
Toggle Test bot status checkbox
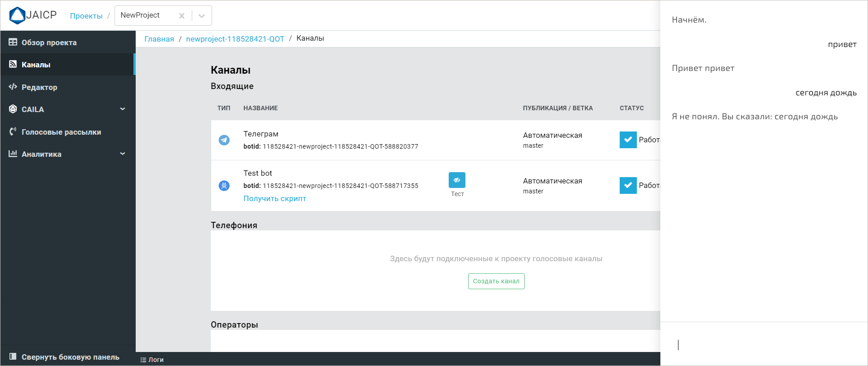pos(628,185)
